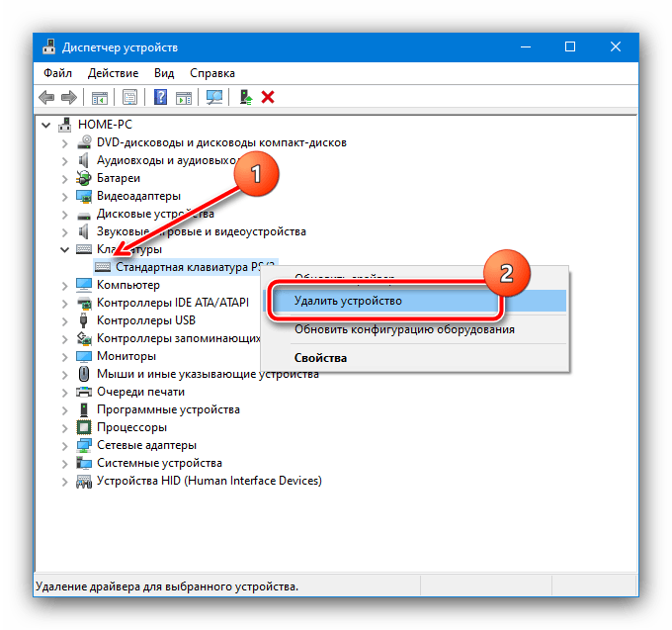672x630 pixels.
Task: Select Контроллеры IDE ATA/ATAPI label
Action: tap(173, 303)
